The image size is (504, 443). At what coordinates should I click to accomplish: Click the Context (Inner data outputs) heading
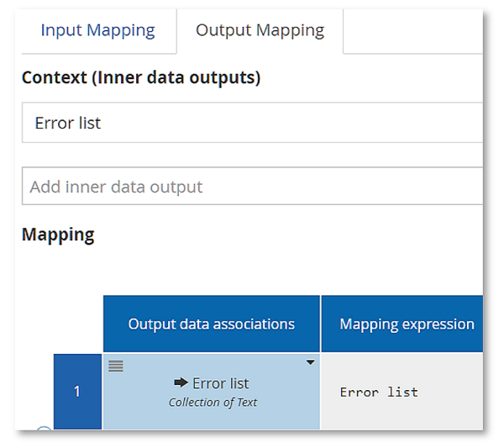(141, 78)
